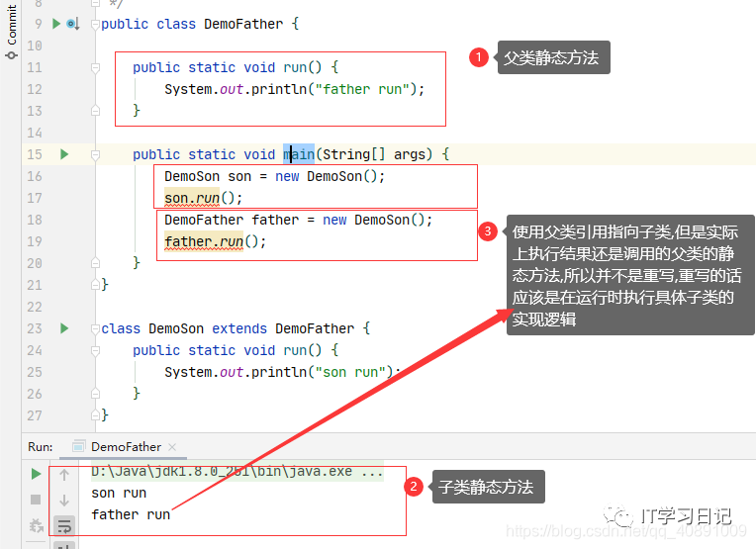Click the fold end marker on line 20
This screenshot has height=549, width=756.
click(x=95, y=263)
